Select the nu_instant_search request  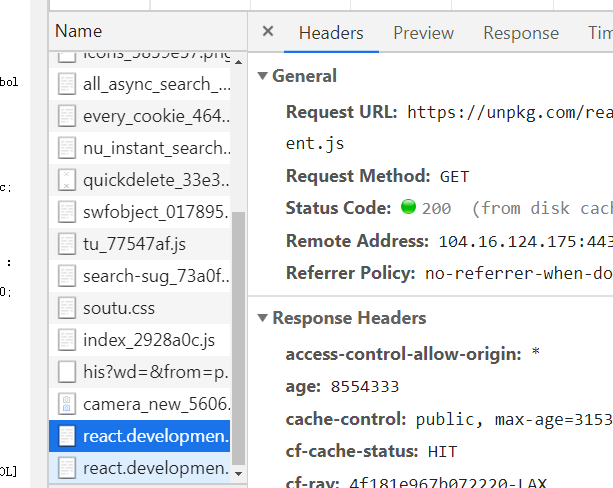140,148
